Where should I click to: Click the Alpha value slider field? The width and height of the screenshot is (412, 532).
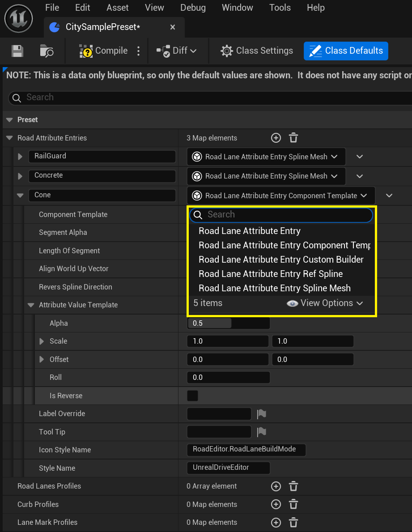[229, 323]
